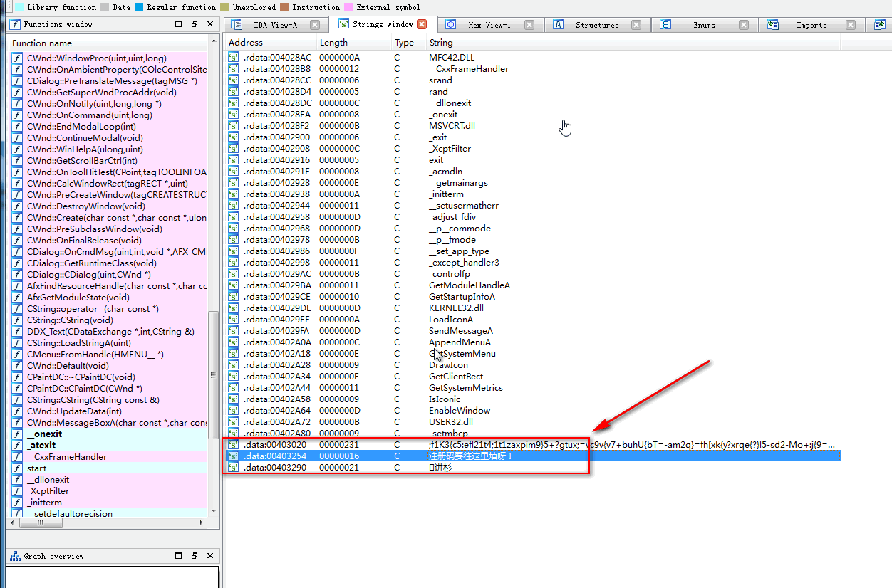Select the GetModuleHandleA string row

[x=532, y=285]
